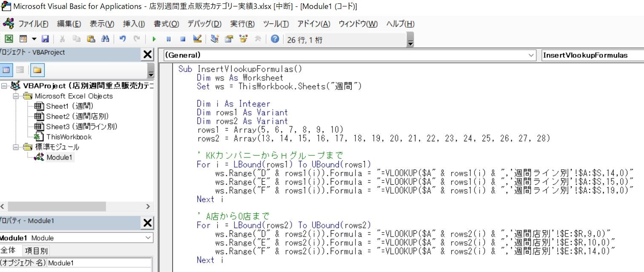Open the Object Browser icon
This screenshot has width=644, height=272.
(243, 39)
